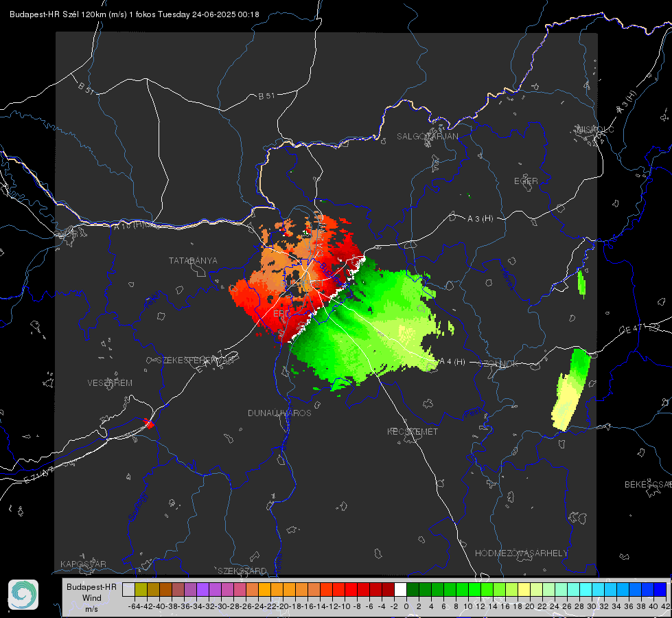Click the MISKOLC city label
Image resolution: width=672 pixels, height=618 pixels.
595,129
